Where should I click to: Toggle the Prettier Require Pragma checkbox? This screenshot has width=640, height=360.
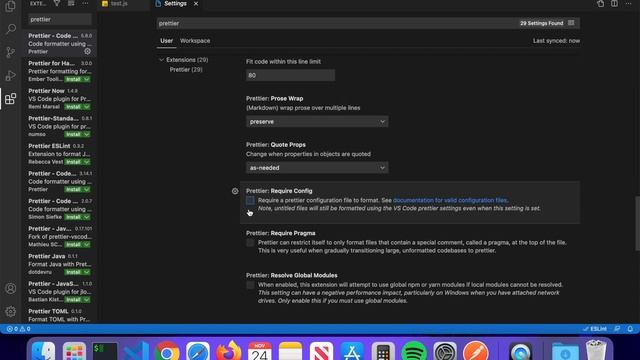click(x=250, y=243)
